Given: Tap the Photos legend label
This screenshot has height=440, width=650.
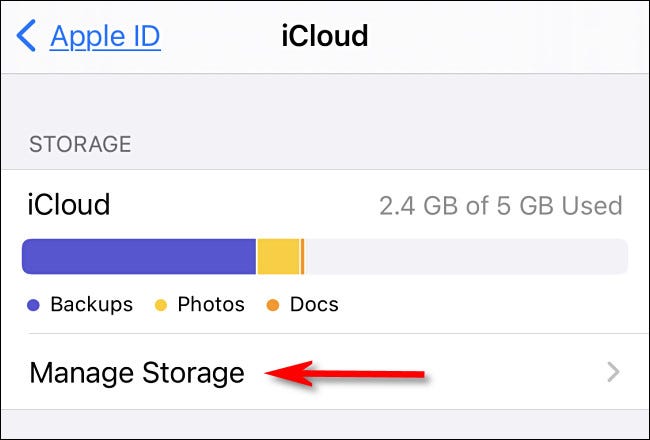Looking at the screenshot, I should (x=211, y=305).
